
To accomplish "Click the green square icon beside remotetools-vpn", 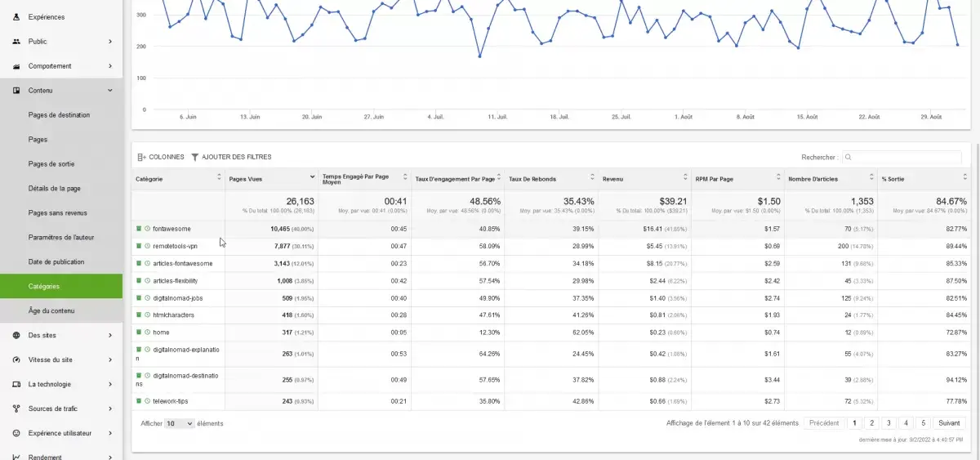I will click(x=139, y=246).
